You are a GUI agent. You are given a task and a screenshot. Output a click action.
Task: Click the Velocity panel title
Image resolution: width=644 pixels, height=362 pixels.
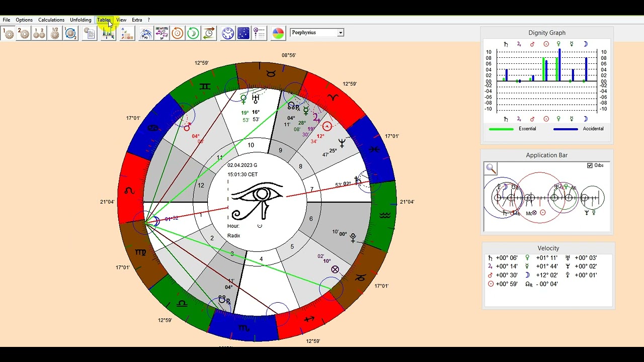[x=548, y=248]
